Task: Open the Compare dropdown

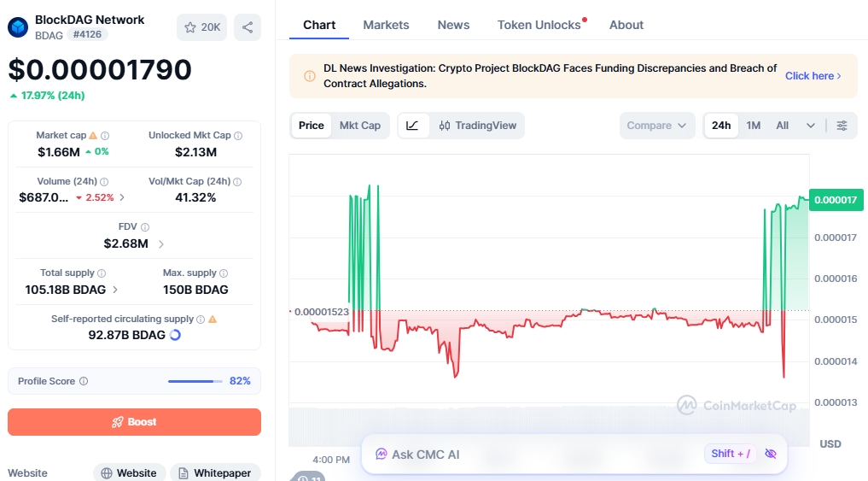Action: (656, 126)
